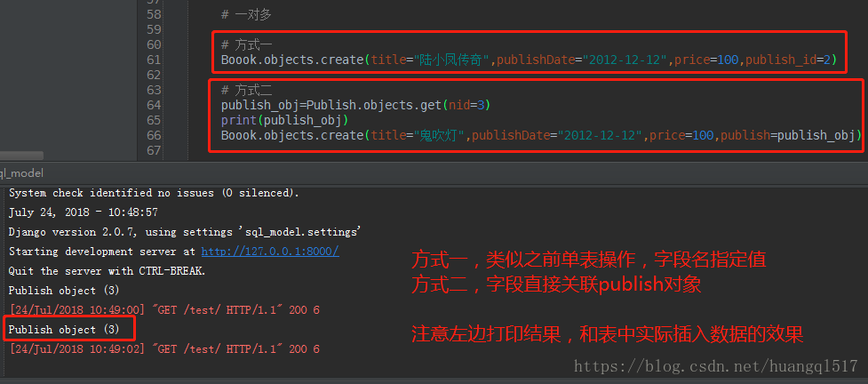Click the horizontal scrollbar in project panel
Image resolution: width=868 pixels, height=384 pixels.
click(21, 156)
